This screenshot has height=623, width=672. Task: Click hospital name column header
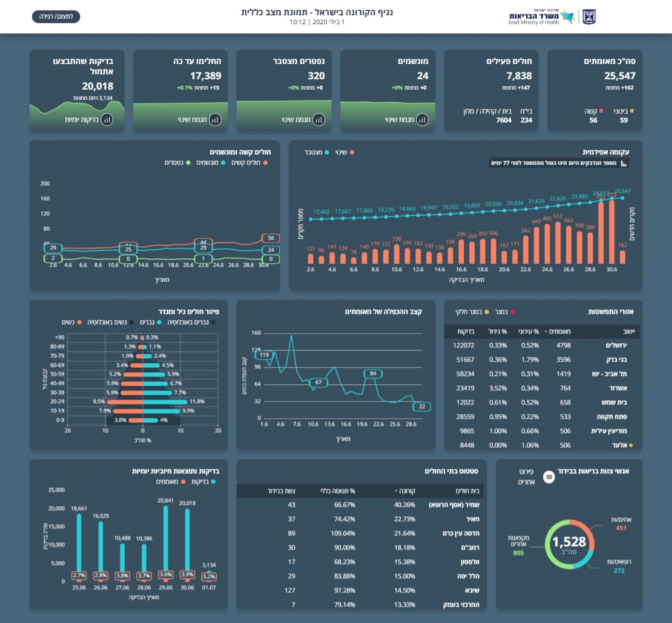(467, 491)
